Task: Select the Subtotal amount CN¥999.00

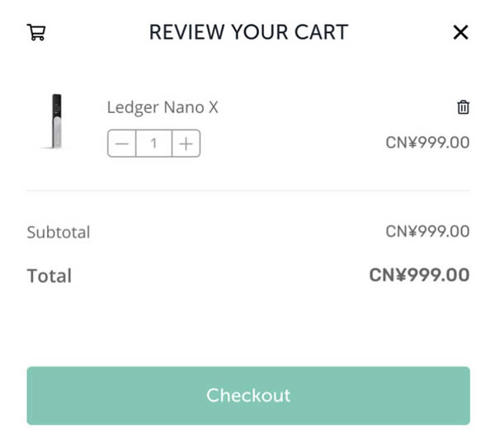Action: coord(427,232)
